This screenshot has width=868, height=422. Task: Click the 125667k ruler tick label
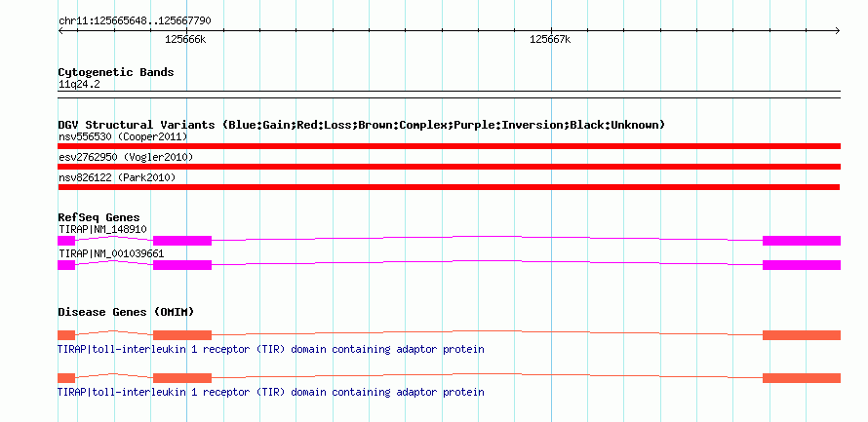coord(550,39)
